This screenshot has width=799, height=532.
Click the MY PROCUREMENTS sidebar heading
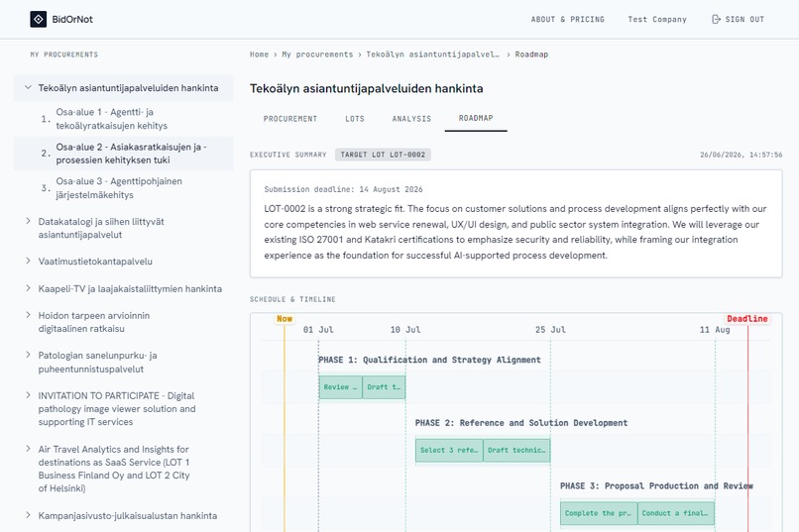64,54
